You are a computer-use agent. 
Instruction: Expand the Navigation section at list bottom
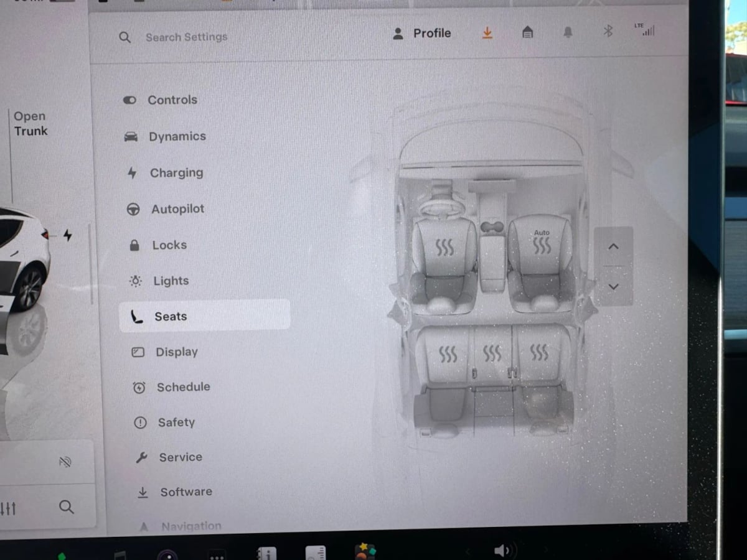190,525
